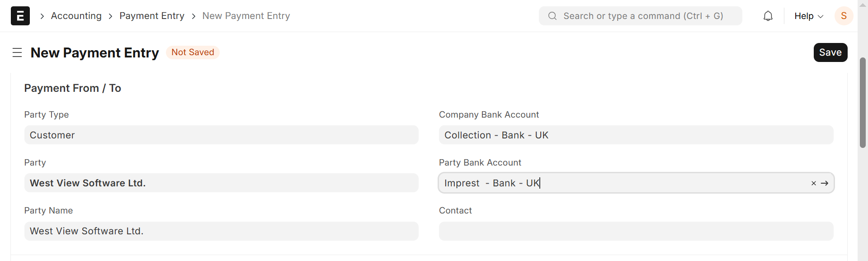Screen dimensions: 868x261
Task: Click in the Party Bank Account input
Action: 624,183
